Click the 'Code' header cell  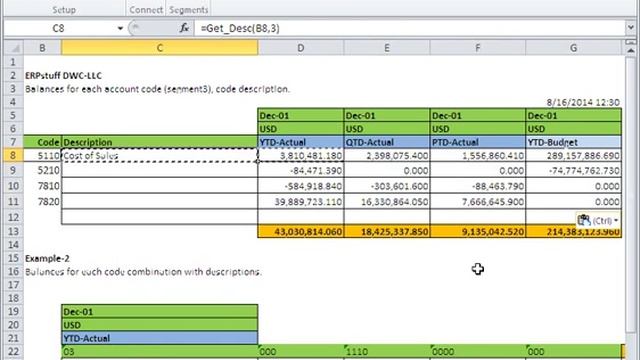coord(42,142)
